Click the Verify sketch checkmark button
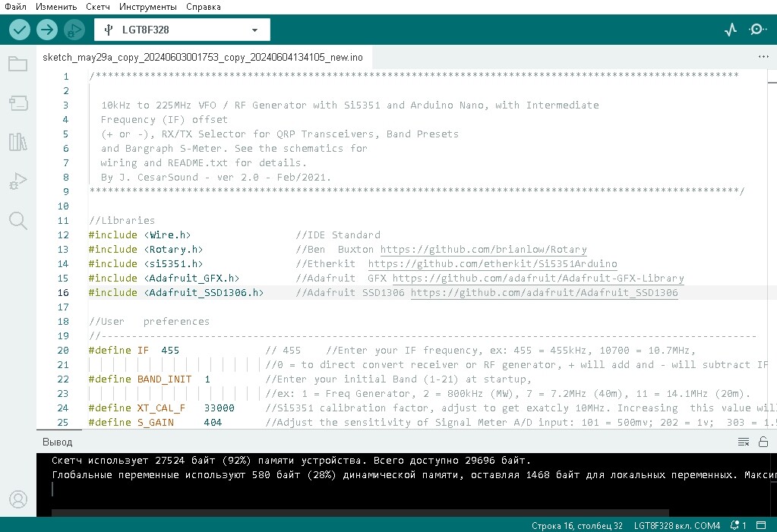This screenshot has height=532, width=777. (19, 30)
